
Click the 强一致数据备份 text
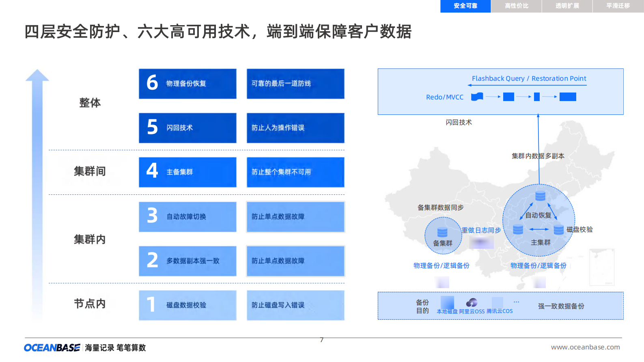coord(561,306)
